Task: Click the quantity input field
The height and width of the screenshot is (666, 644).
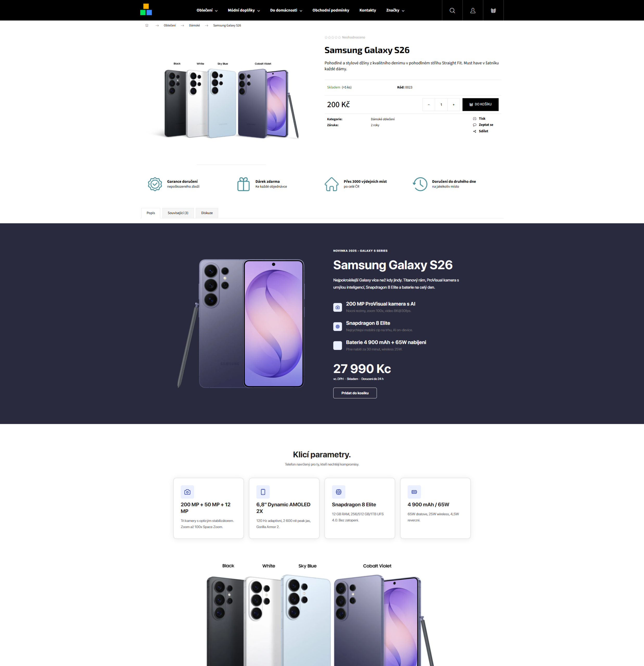Action: click(441, 105)
